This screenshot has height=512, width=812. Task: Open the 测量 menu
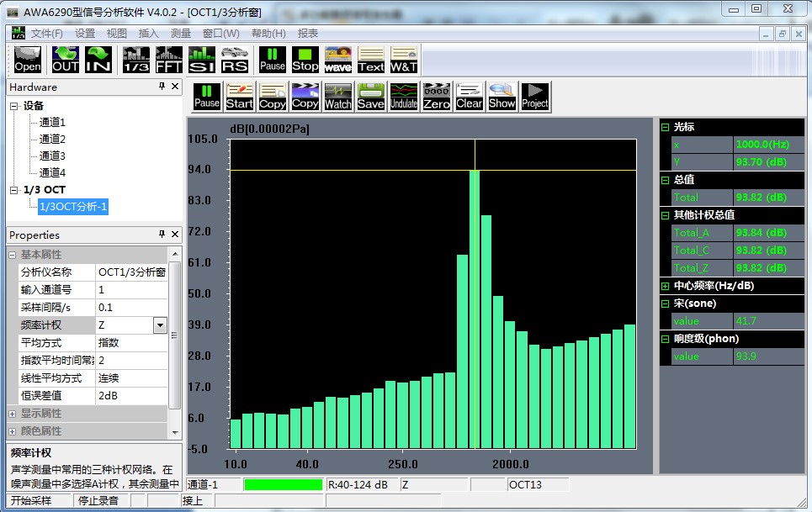pyautogui.click(x=180, y=34)
